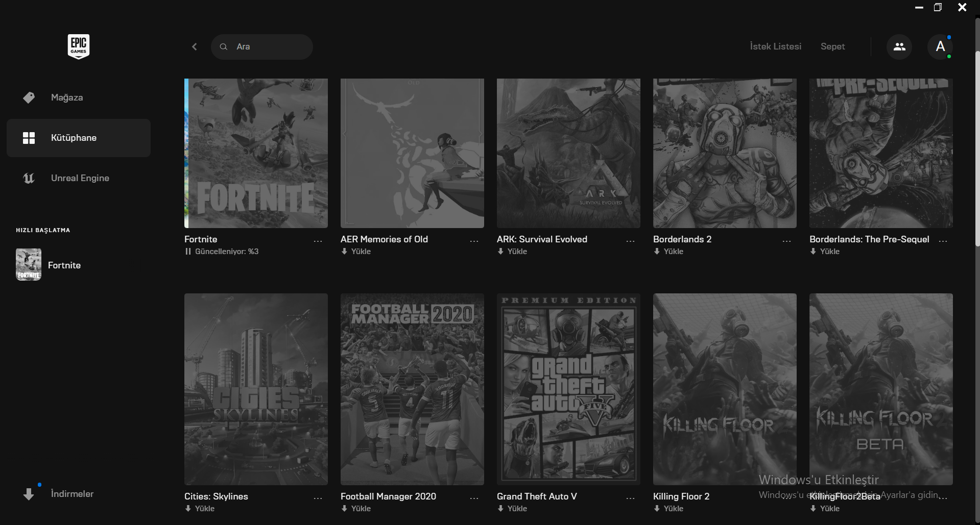The image size is (980, 525).
Task: Open Borderlands 2 cover
Action: [725, 153]
